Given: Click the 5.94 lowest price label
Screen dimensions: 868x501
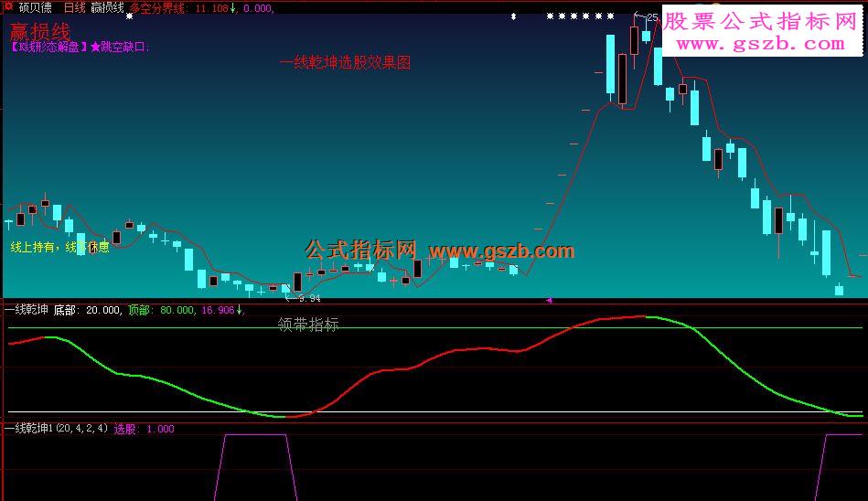Looking at the screenshot, I should (x=309, y=298).
